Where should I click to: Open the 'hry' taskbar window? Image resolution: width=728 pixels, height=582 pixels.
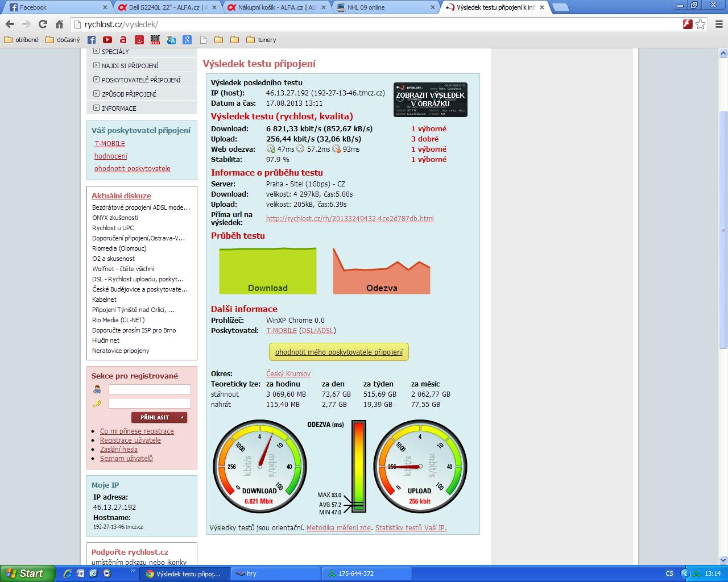pyautogui.click(x=276, y=573)
